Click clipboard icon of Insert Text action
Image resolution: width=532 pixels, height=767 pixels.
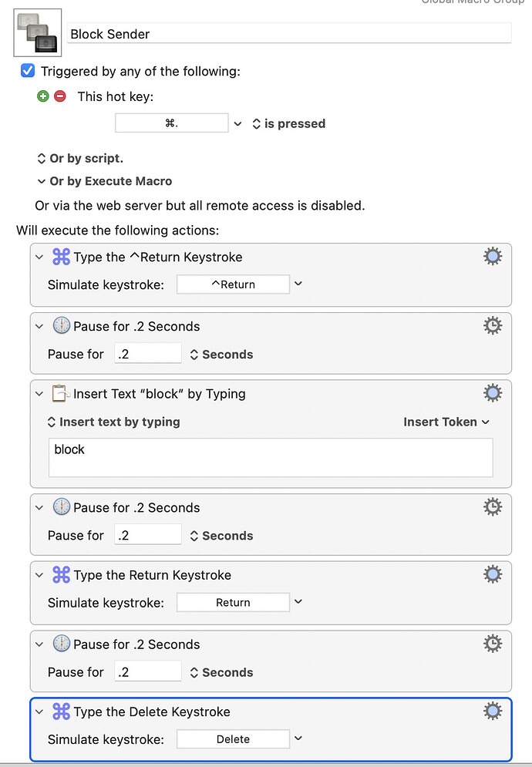click(x=59, y=393)
